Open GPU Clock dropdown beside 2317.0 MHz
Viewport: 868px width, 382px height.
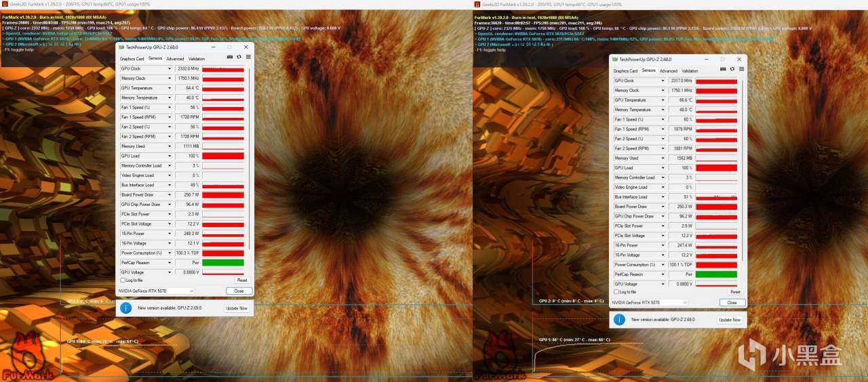[663, 81]
